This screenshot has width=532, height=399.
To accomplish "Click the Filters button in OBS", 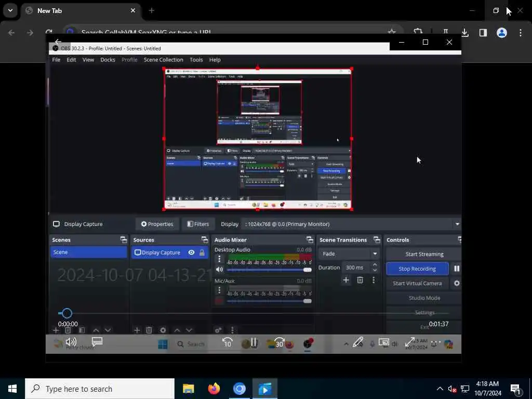I will (198, 224).
